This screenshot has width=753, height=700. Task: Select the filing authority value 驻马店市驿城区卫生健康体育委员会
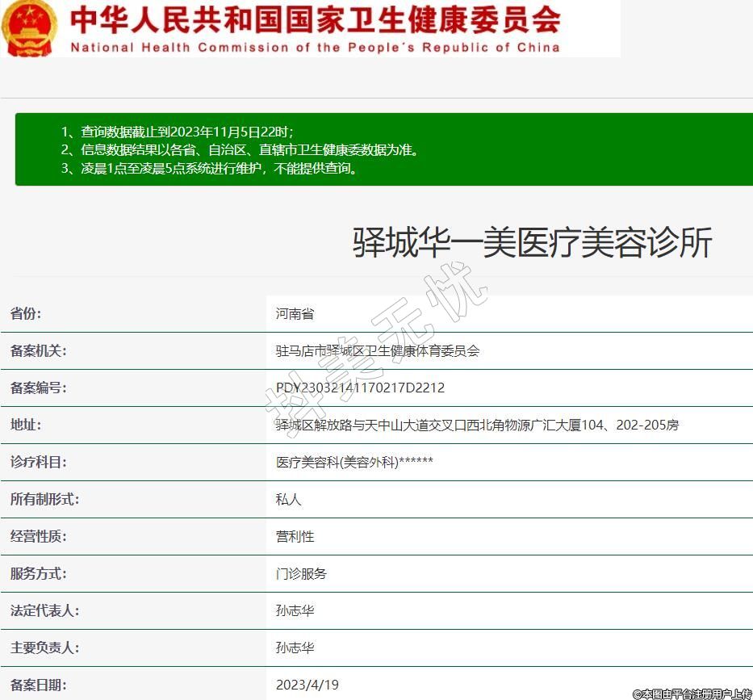(x=377, y=350)
